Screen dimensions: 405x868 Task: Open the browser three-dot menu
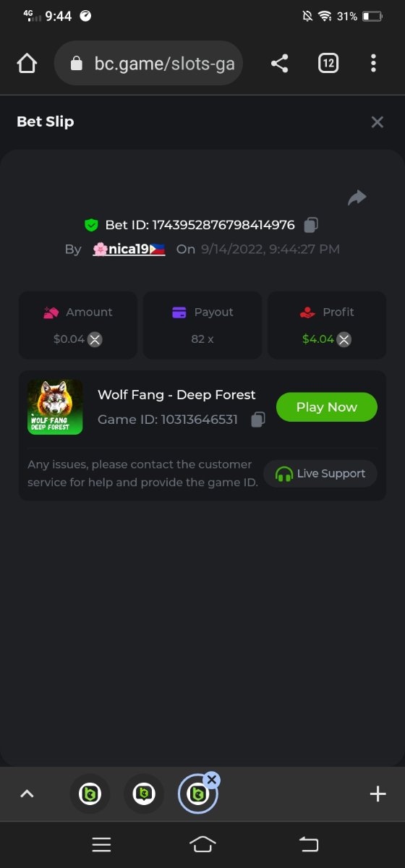click(373, 64)
